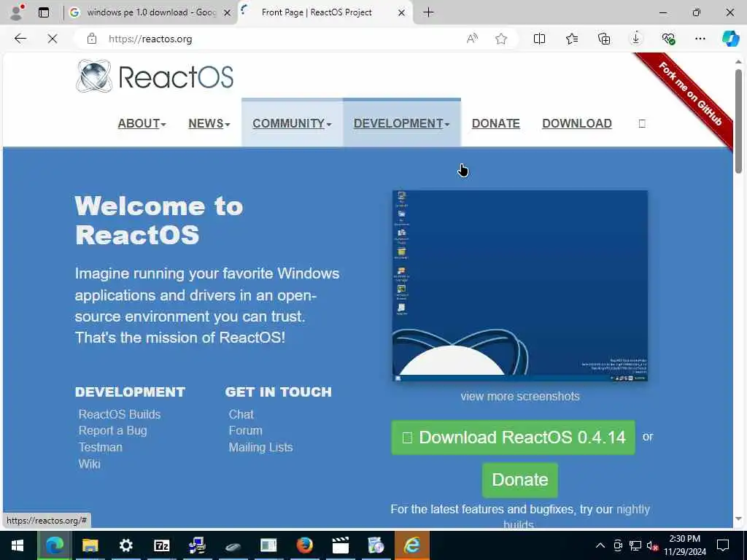Open ReactOS Builds link

coord(120,414)
